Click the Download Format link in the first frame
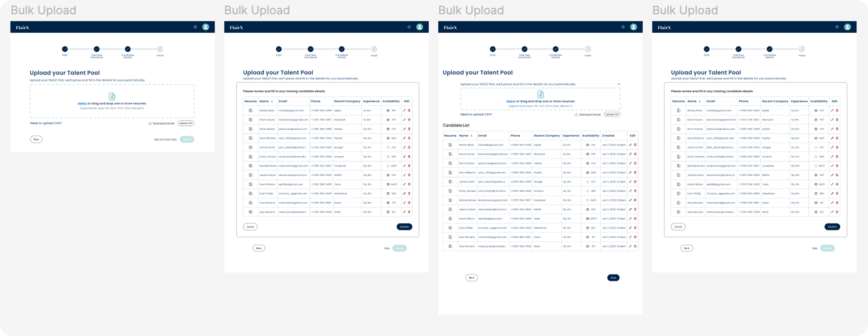 164,123
